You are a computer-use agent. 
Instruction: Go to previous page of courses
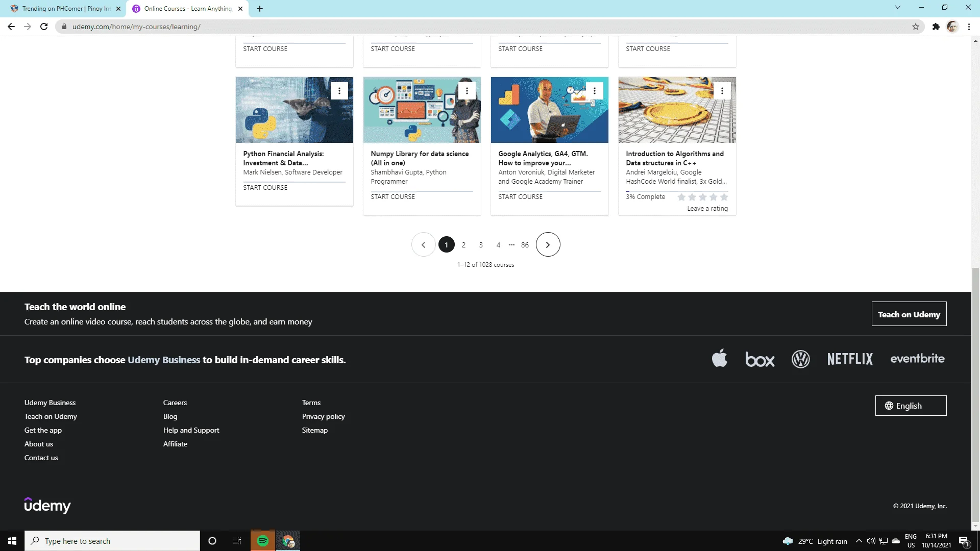click(x=424, y=245)
